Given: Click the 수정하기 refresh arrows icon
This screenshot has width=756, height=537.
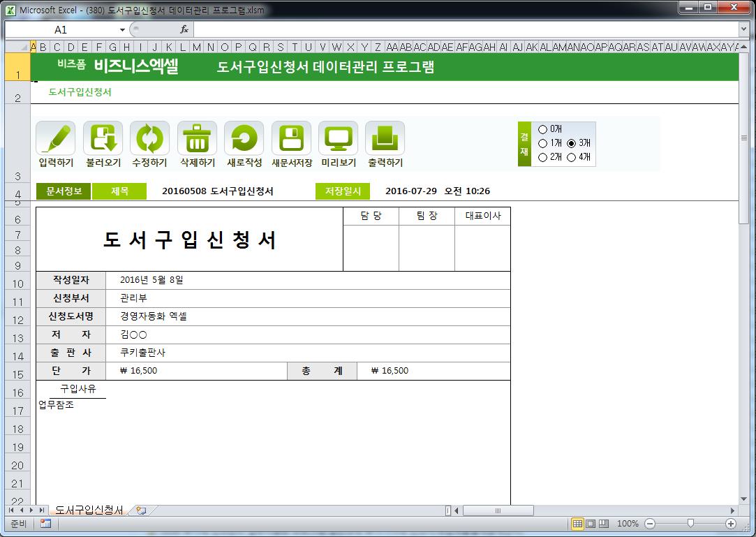Looking at the screenshot, I should [150, 138].
